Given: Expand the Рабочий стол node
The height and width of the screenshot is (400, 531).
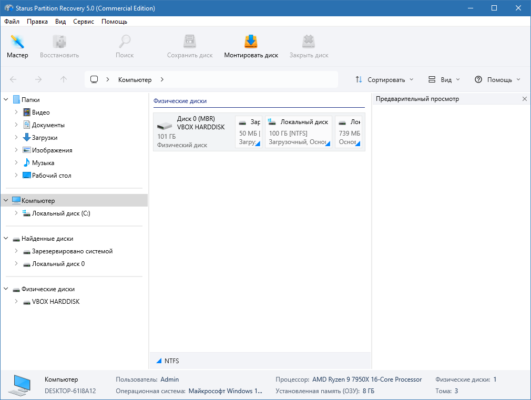Looking at the screenshot, I should tap(16, 175).
